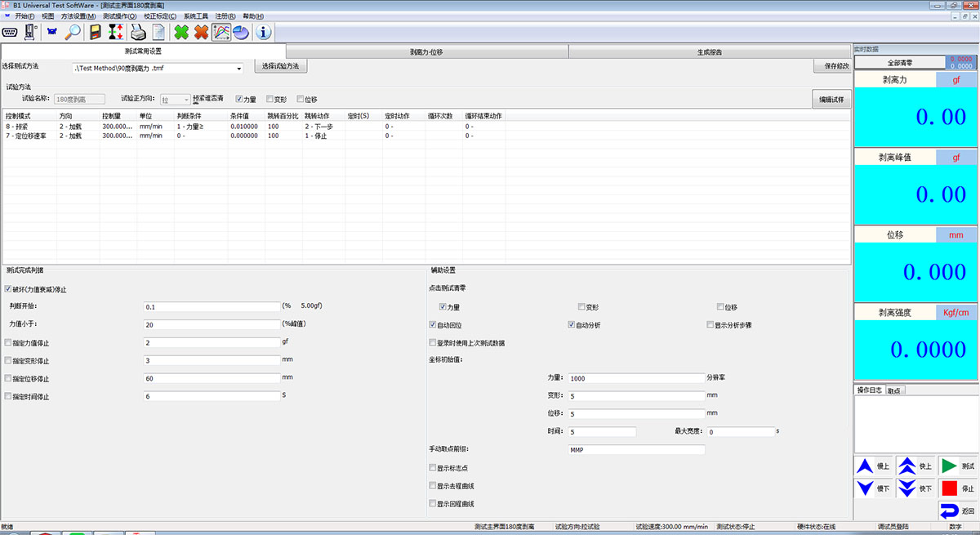This screenshot has height=535, width=980.
Task: Click the 控制模式 column header
Action: click(30, 116)
